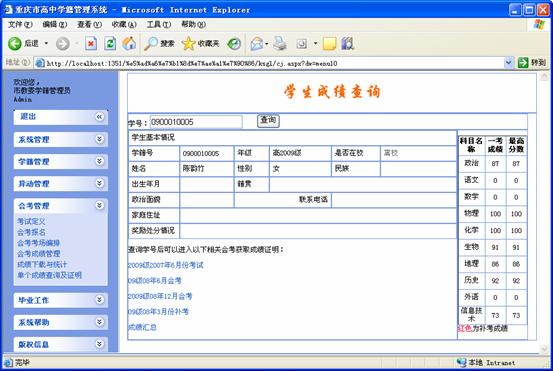Screen dimensions: 553x371
Task: Open the 09级08年6月会考 link
Action: tap(154, 281)
